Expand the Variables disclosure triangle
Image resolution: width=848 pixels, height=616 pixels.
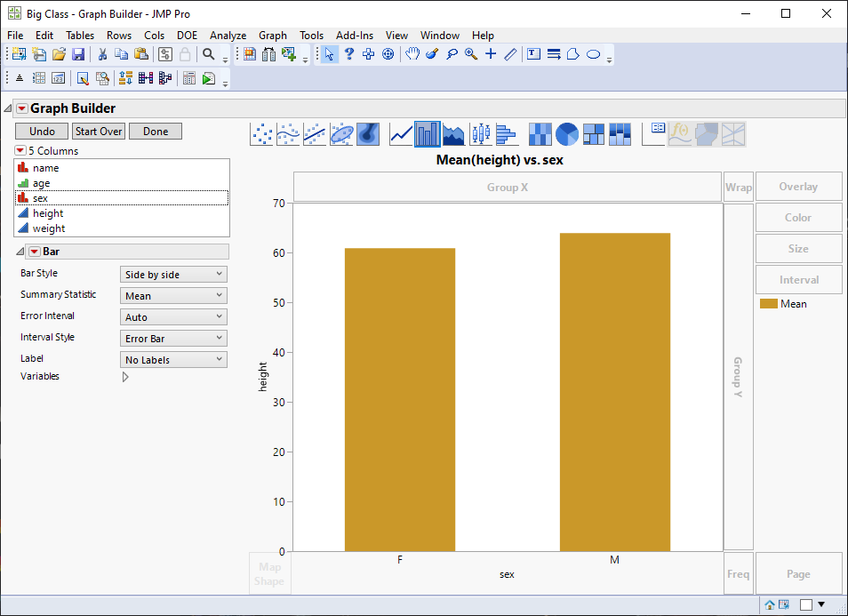pos(125,377)
